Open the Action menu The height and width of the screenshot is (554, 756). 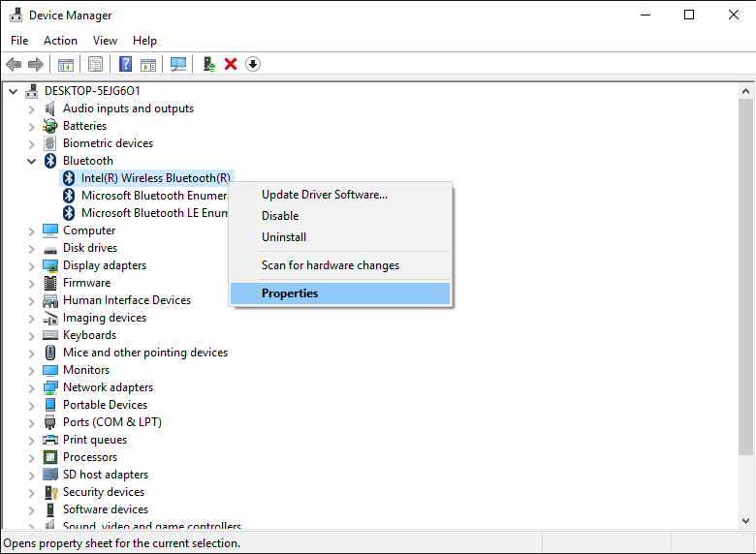(60, 41)
